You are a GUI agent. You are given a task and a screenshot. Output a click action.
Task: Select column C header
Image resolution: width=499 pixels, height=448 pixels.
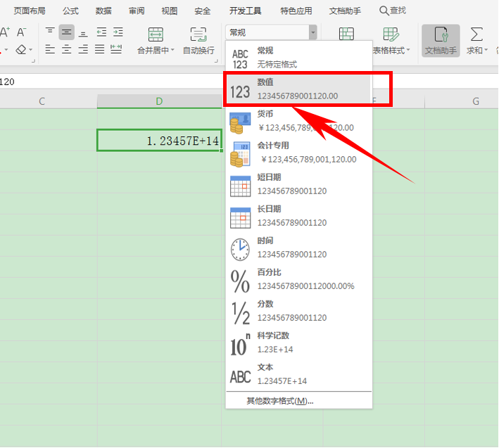pyautogui.click(x=42, y=101)
